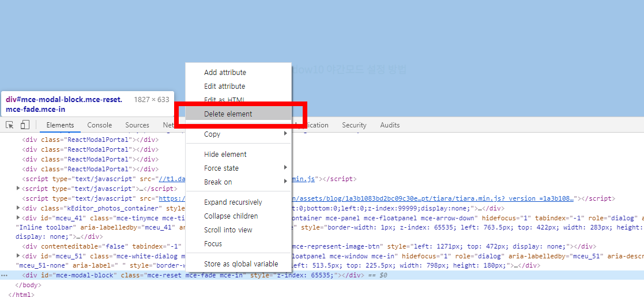Screen dimensions: 644x297
Task: Choose Collapse children
Action: [x=238, y=216]
